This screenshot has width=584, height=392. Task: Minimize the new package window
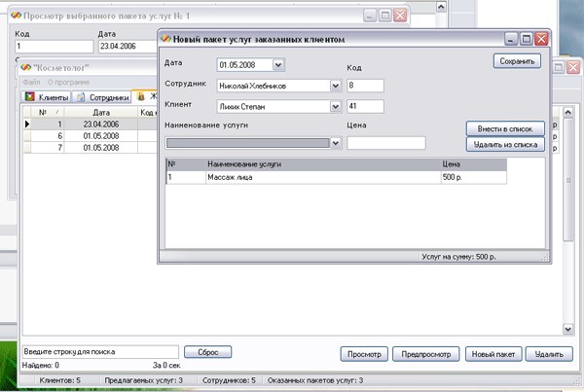511,39
